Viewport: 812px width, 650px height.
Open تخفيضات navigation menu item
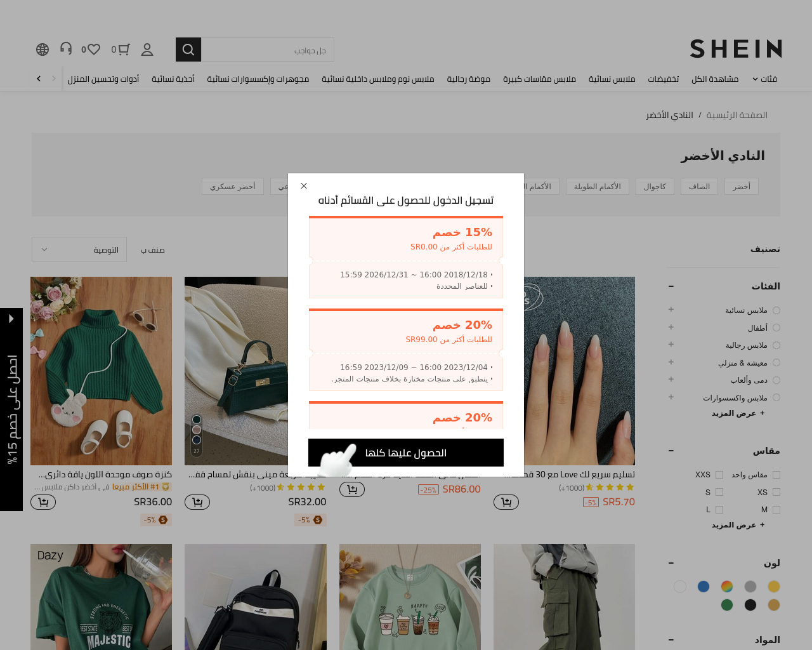[664, 79]
